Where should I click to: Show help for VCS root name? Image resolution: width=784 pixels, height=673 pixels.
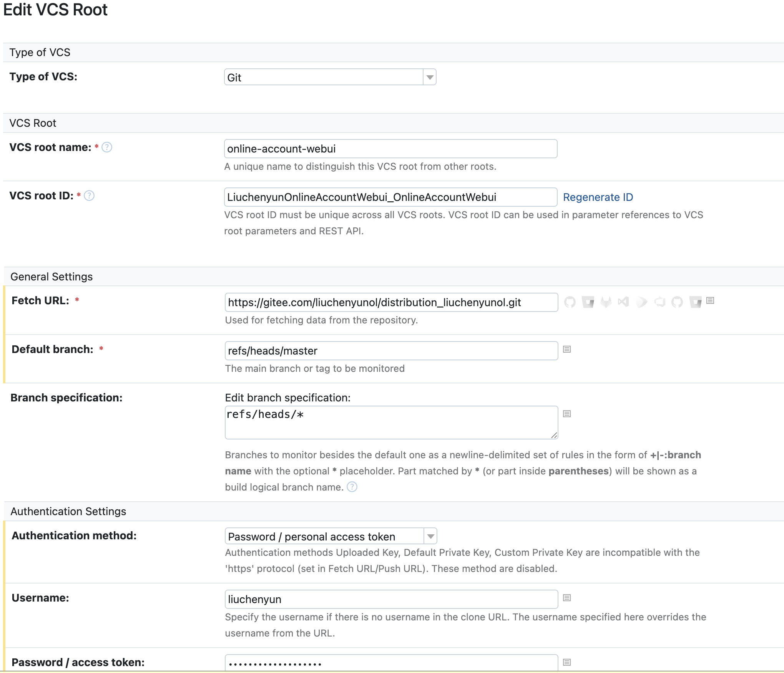[107, 147]
